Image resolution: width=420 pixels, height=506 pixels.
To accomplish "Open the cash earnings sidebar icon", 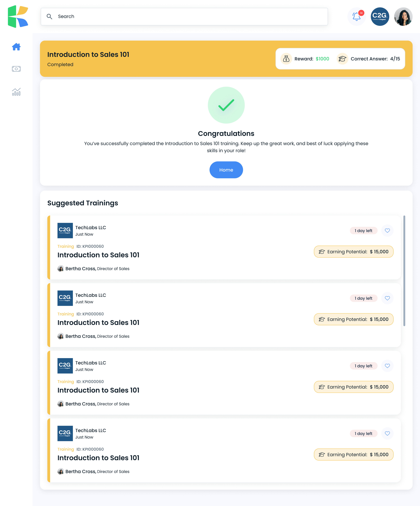I will click(16, 69).
